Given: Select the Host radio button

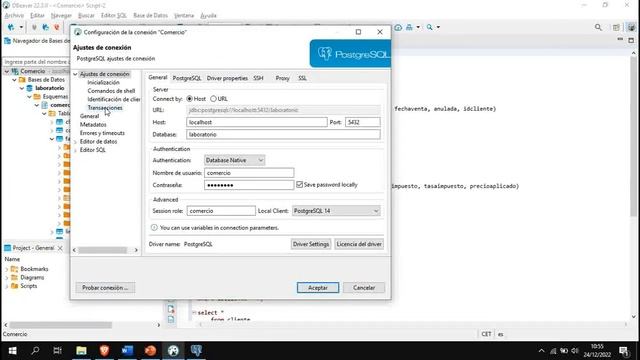Looking at the screenshot, I should tap(189, 99).
